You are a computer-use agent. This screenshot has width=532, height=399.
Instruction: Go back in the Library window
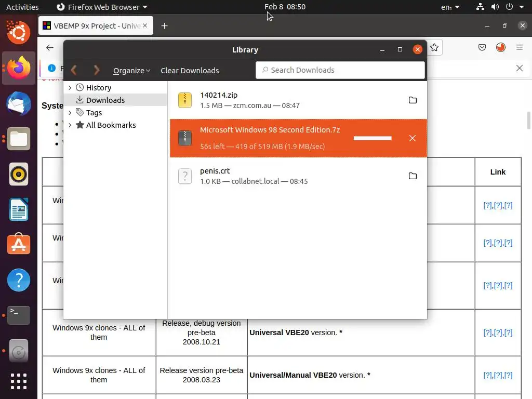74,70
